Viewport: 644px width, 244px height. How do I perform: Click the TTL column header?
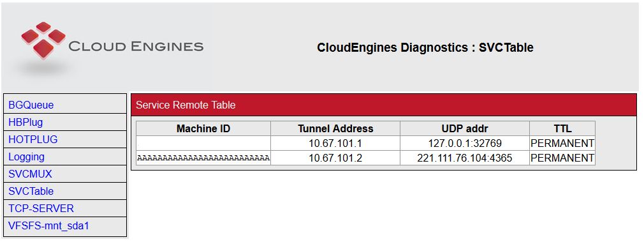coord(562,128)
